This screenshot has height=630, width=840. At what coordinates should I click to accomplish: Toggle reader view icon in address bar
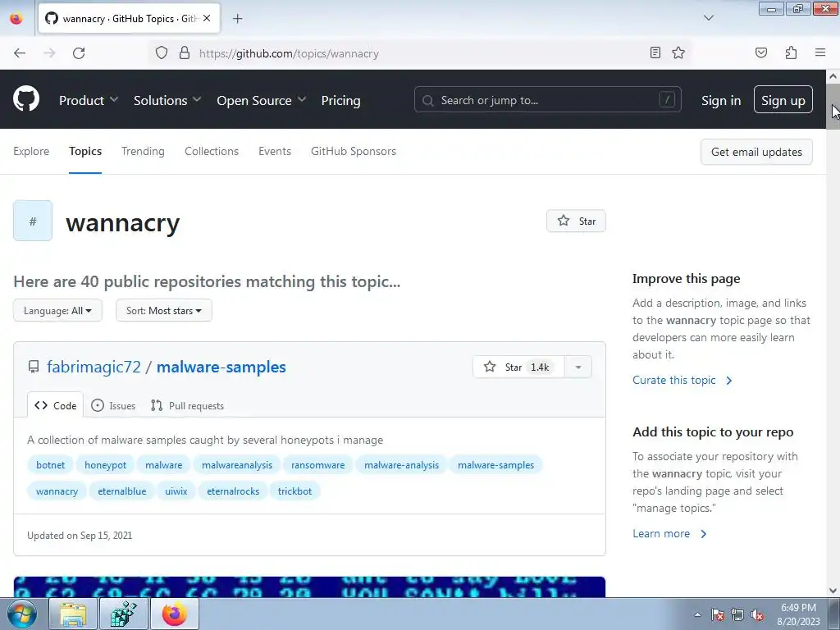[x=655, y=52]
